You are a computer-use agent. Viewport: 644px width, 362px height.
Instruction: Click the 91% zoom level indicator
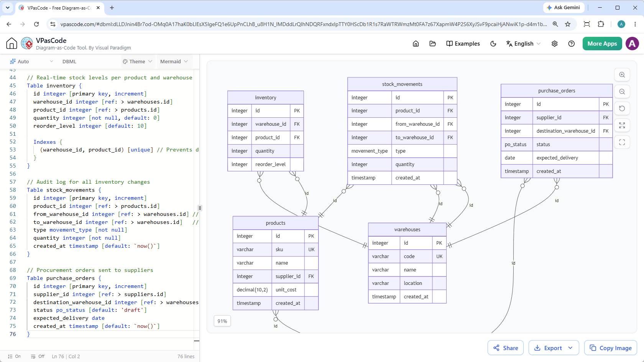coord(222,321)
